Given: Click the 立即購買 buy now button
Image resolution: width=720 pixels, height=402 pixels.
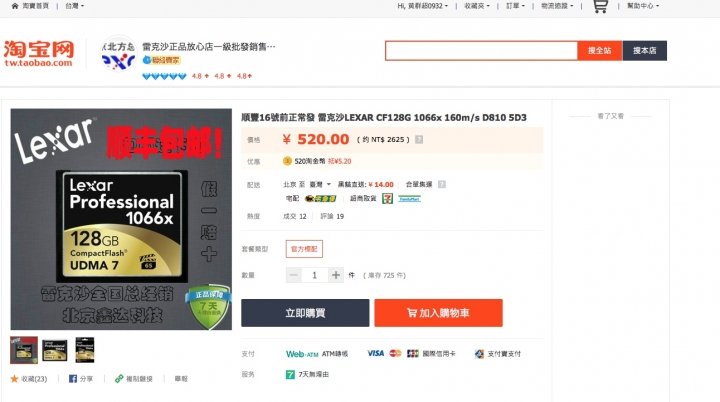Looking at the screenshot, I should tap(305, 313).
